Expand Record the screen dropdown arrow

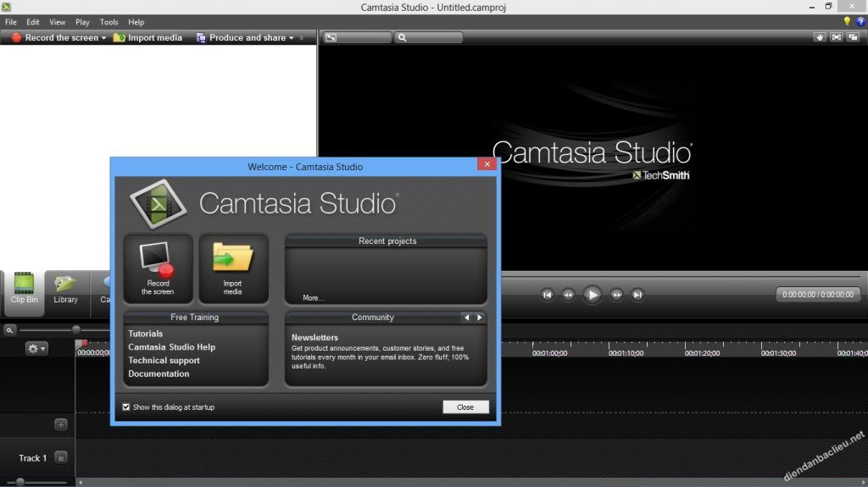click(103, 38)
